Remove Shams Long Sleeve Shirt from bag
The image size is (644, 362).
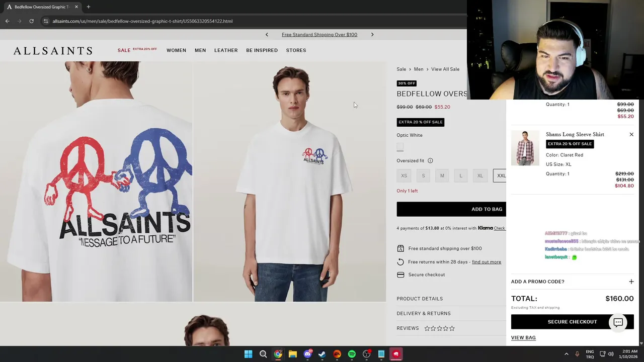631,134
